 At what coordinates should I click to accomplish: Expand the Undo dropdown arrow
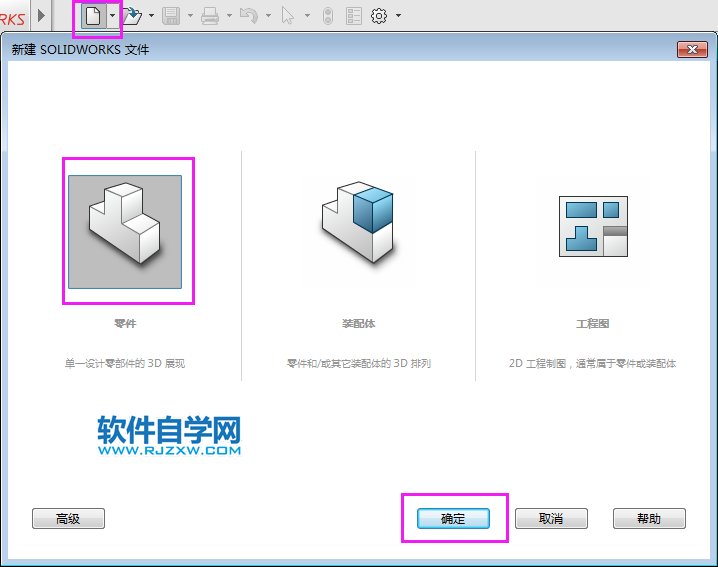[x=268, y=16]
